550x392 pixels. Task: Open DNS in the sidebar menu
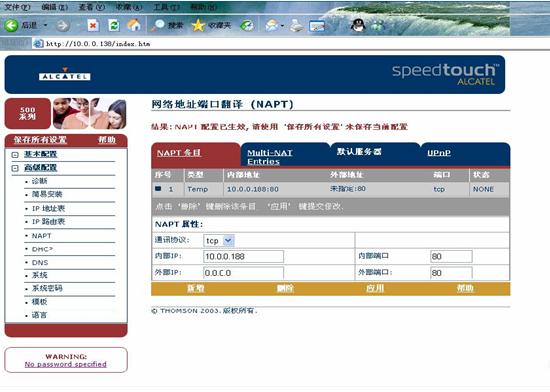coord(40,263)
